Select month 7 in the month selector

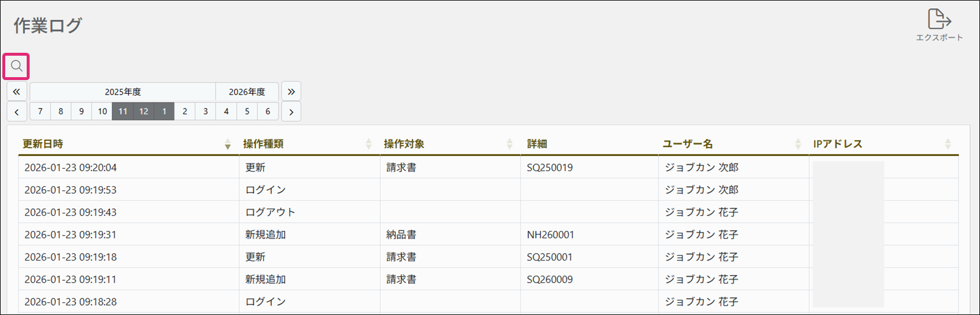click(40, 111)
